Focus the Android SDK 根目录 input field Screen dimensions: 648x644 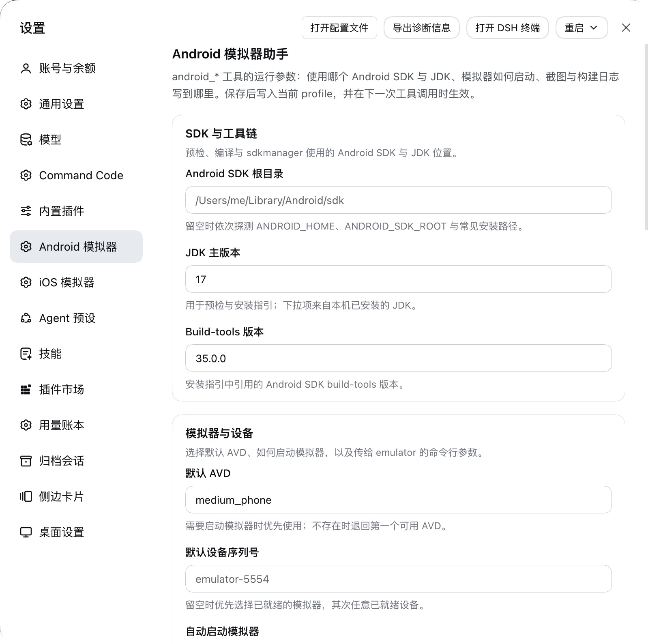pos(399,200)
